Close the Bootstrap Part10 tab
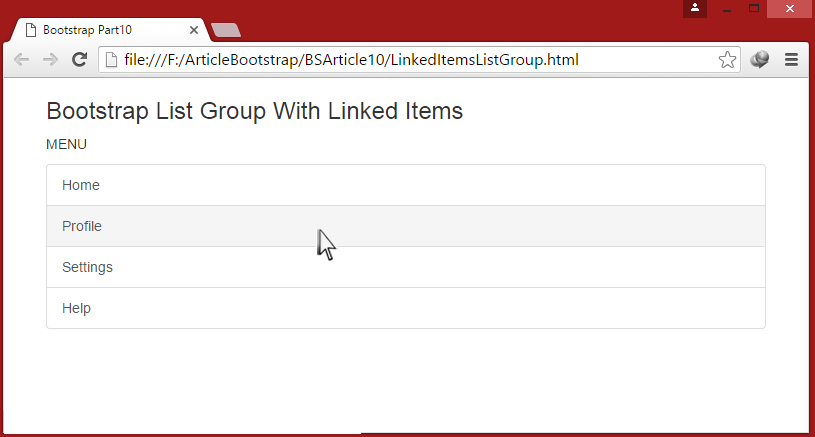Screen dimensions: 815x437 coord(194,30)
